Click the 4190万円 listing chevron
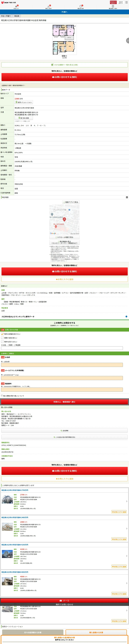The width and height of the screenshot is (129, 644). click(x=127, y=556)
